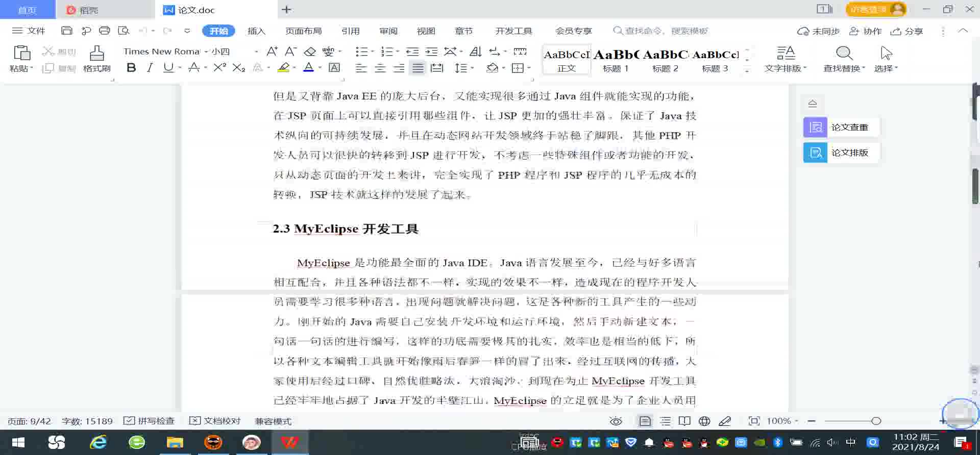Click the distributed alignment icon
The width and height of the screenshot is (980, 455).
[x=437, y=68]
